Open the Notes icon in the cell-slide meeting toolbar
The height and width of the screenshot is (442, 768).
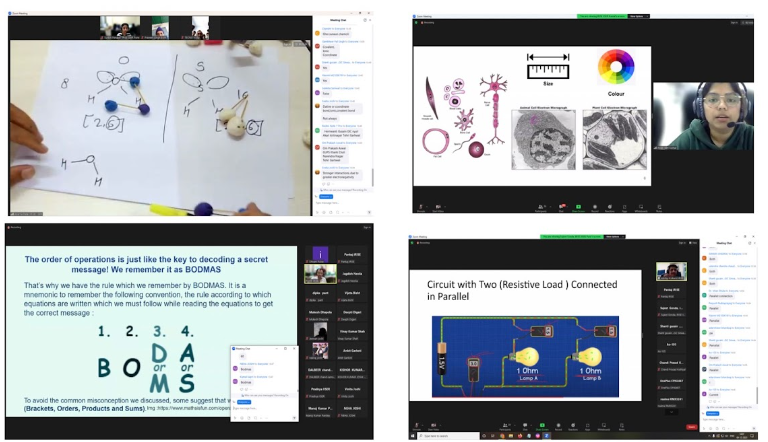(659, 206)
